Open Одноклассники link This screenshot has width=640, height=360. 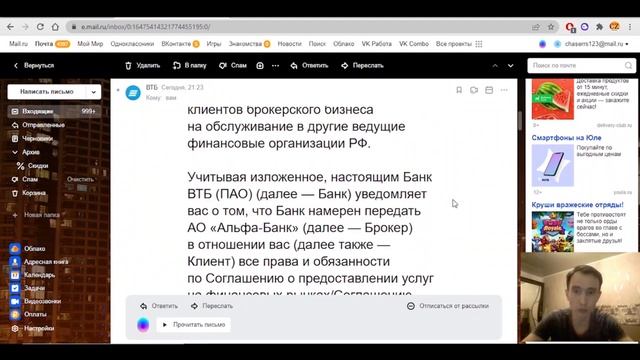(132, 44)
